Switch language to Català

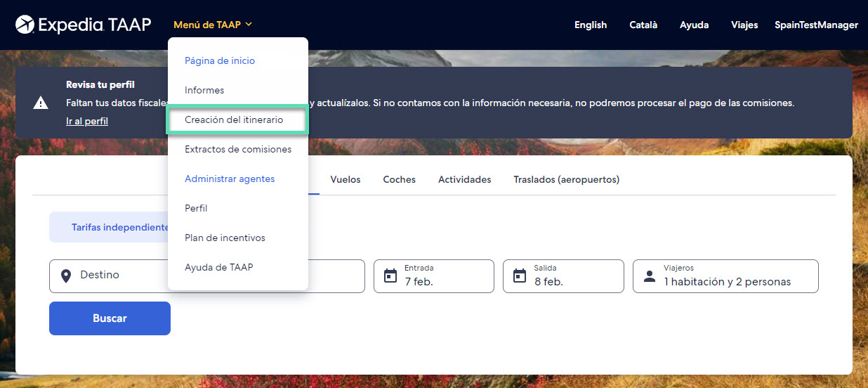tap(643, 25)
